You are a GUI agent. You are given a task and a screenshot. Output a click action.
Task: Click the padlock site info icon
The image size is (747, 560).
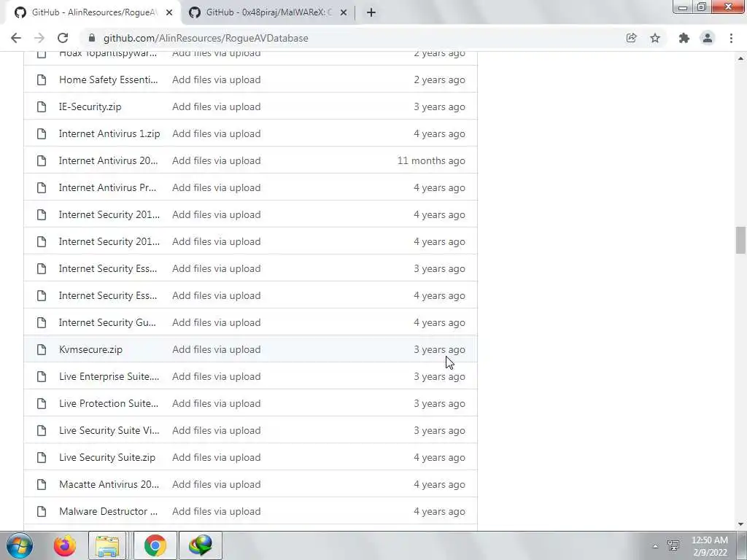tap(93, 38)
